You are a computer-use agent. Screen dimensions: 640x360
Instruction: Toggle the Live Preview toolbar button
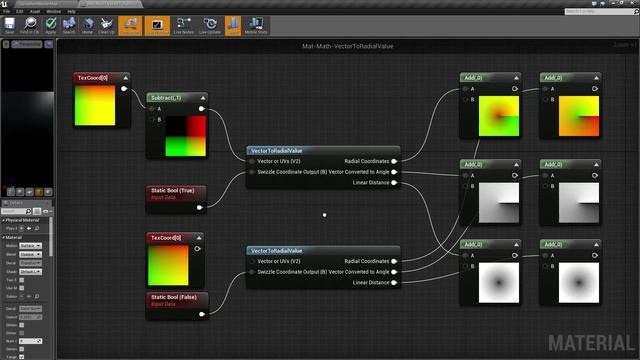tap(157, 26)
